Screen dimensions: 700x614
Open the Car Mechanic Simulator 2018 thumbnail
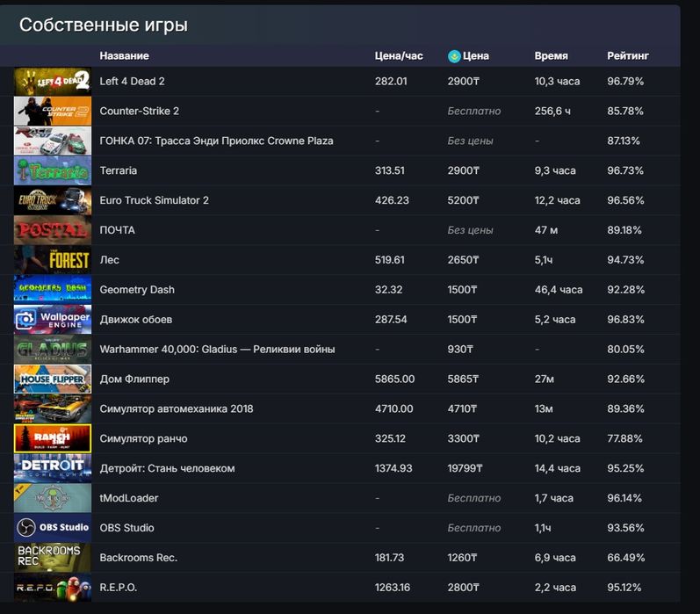coord(53,408)
